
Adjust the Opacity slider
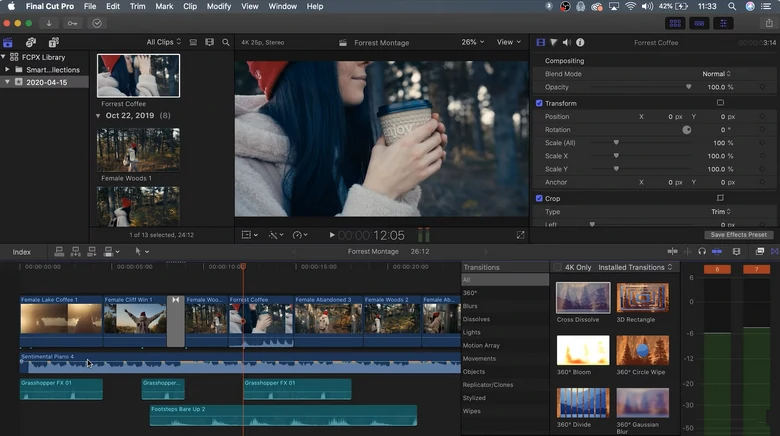tap(688, 87)
